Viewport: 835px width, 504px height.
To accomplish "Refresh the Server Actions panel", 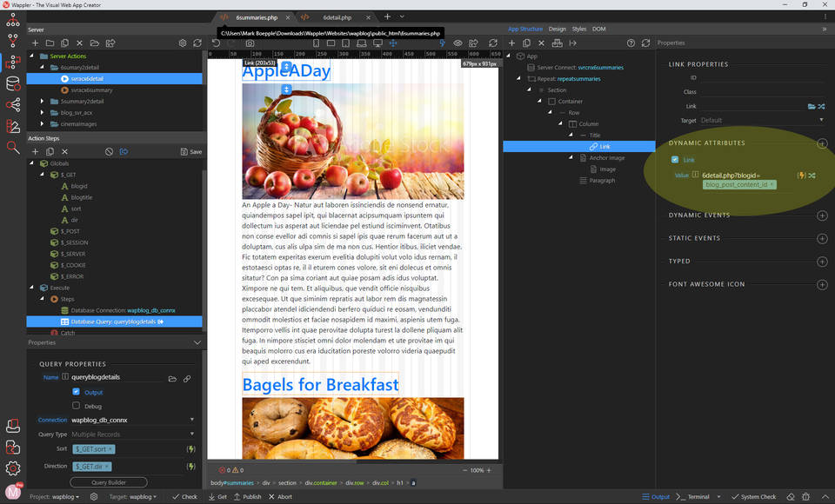I will click(x=198, y=43).
